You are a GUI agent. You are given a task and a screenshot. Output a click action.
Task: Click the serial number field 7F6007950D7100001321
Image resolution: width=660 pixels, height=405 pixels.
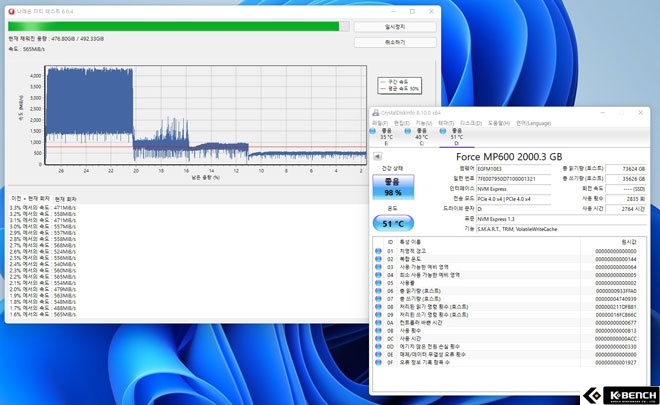click(514, 179)
